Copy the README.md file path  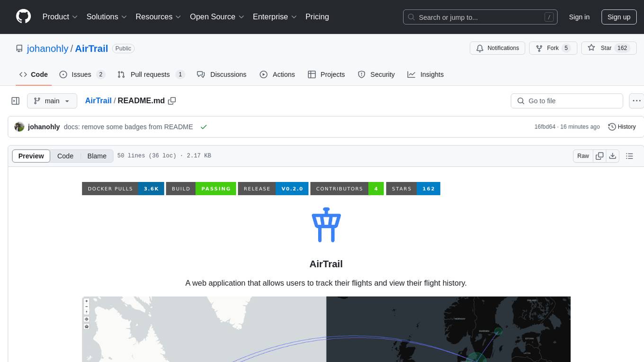(172, 100)
